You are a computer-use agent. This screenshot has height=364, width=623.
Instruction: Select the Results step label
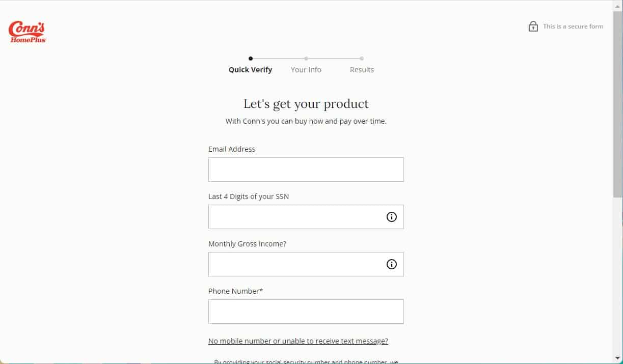click(362, 70)
